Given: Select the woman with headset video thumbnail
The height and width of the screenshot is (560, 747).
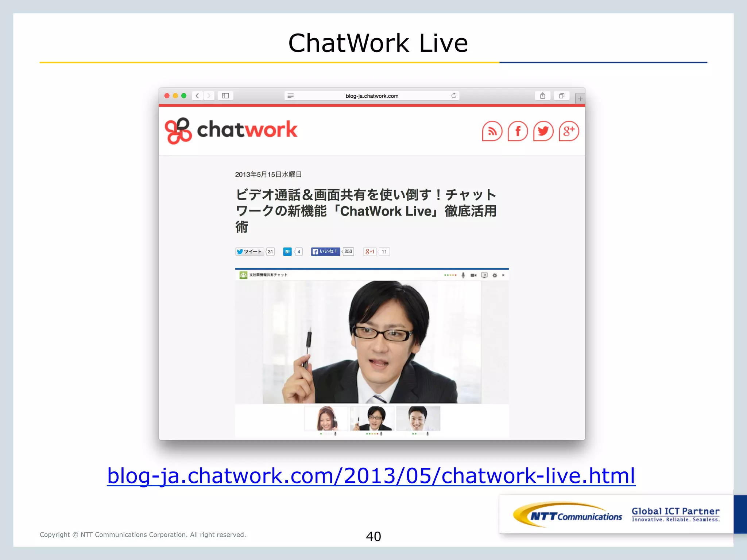Looking at the screenshot, I should click(326, 419).
